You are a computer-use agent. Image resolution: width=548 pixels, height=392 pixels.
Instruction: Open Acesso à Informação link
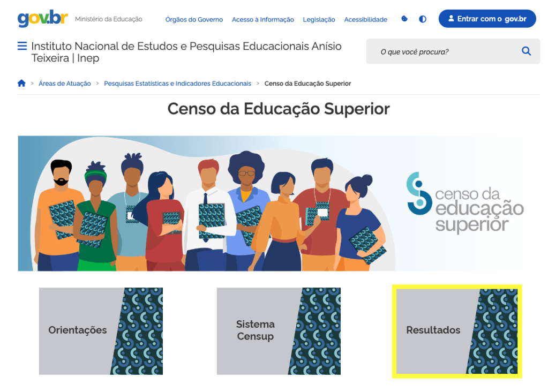point(262,20)
